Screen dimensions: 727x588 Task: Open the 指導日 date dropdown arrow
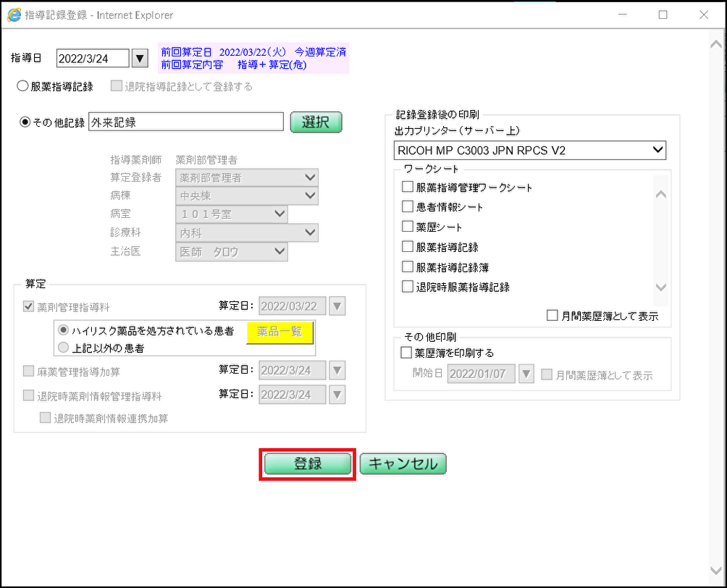[139, 58]
